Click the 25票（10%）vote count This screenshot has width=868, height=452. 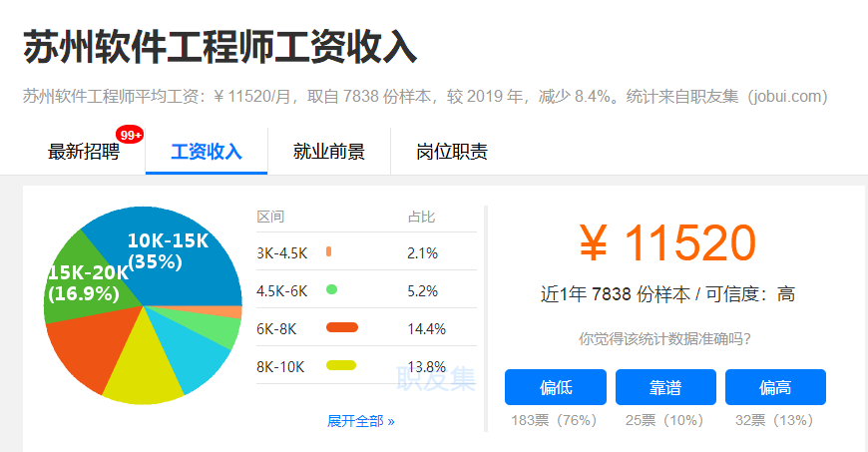click(x=664, y=420)
